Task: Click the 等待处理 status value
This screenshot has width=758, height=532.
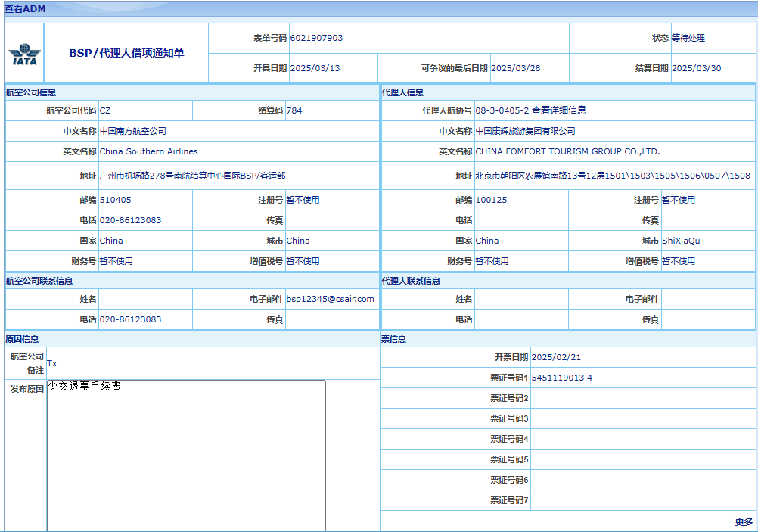Action: pos(688,38)
